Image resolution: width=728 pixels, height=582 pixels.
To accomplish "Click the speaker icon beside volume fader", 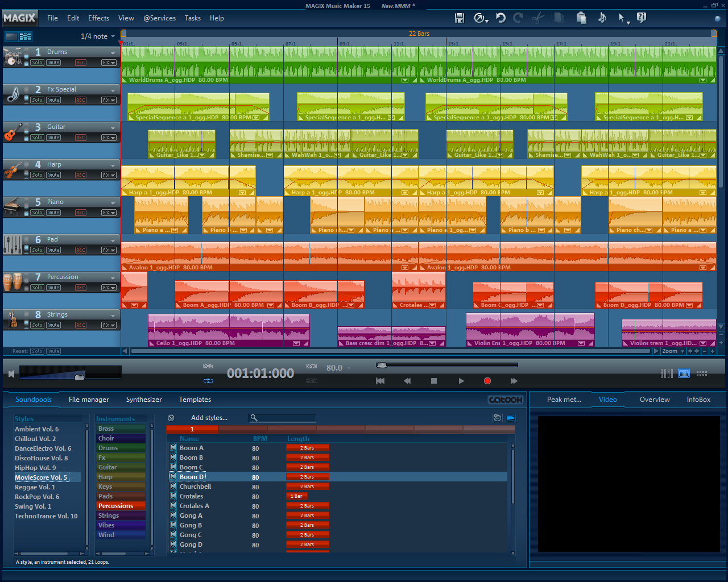I will 11,373.
